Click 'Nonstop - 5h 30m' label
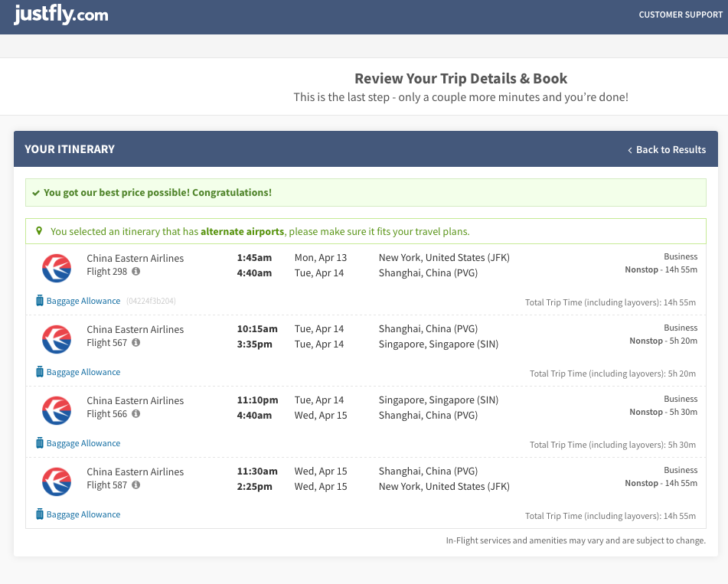The height and width of the screenshot is (584, 728). [664, 412]
